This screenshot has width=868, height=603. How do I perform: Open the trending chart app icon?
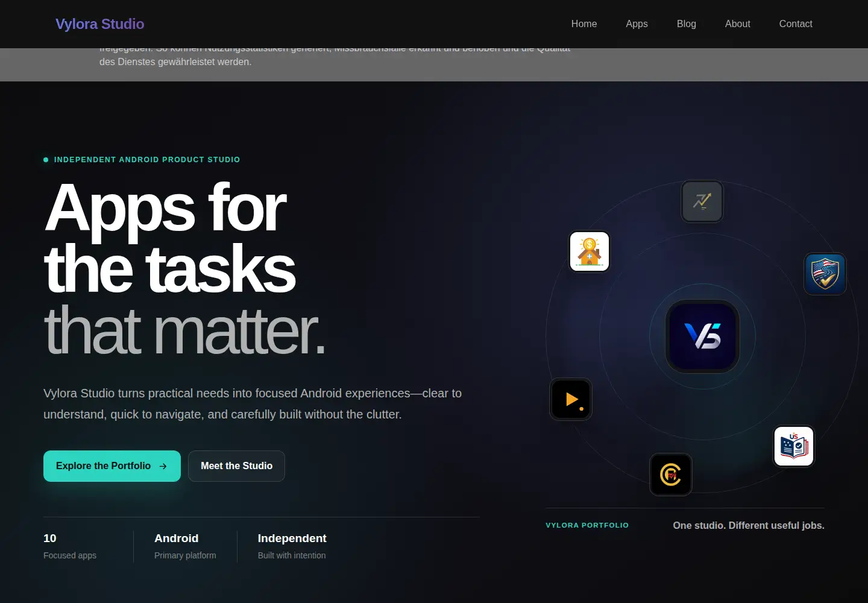coord(702,201)
